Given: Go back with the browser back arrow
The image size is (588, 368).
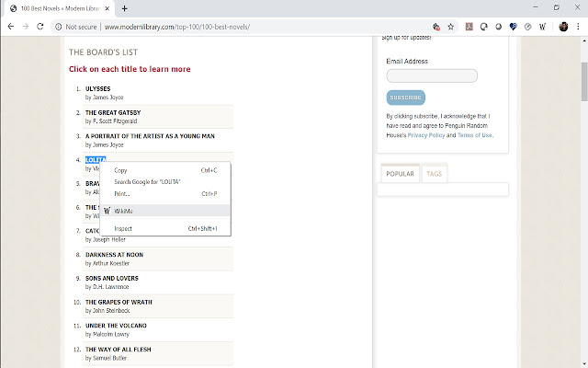Looking at the screenshot, I should 11,27.
